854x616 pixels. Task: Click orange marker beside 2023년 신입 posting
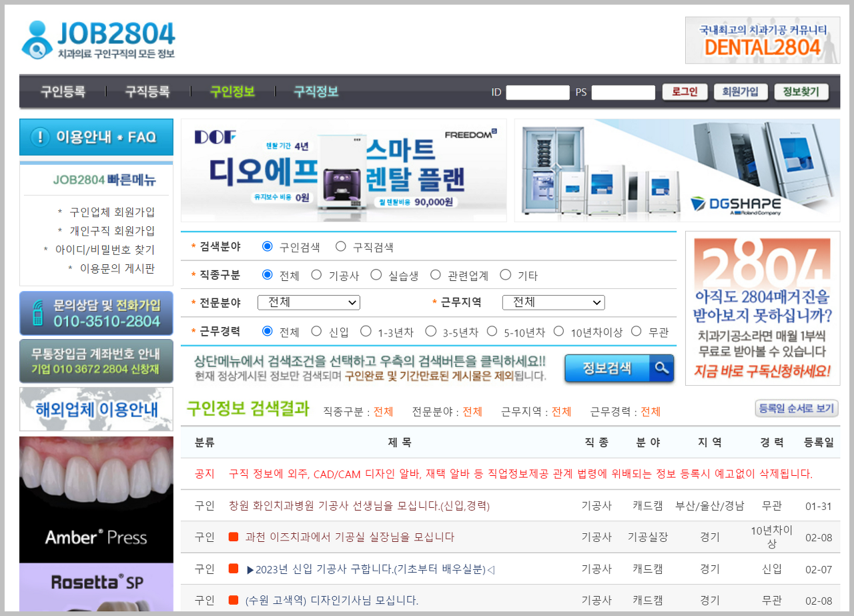(234, 569)
